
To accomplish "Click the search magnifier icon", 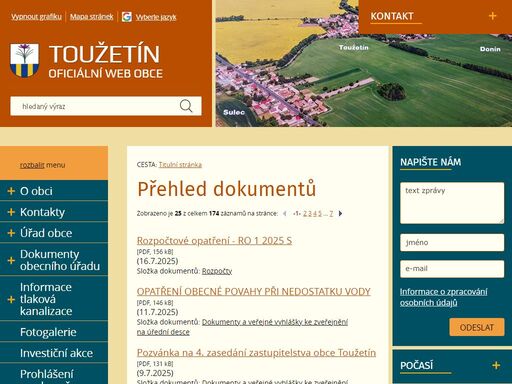I will pyautogui.click(x=186, y=106).
